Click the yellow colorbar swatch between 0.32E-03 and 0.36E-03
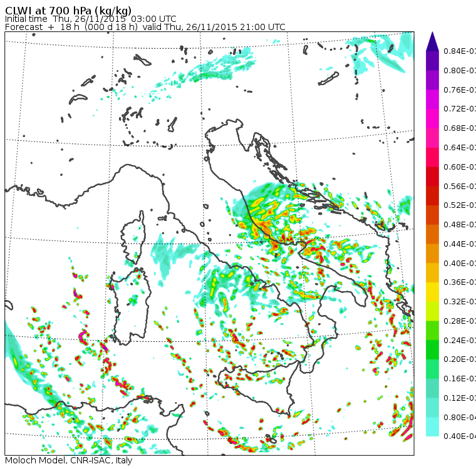The width and height of the screenshot is (476, 469). tap(432, 292)
